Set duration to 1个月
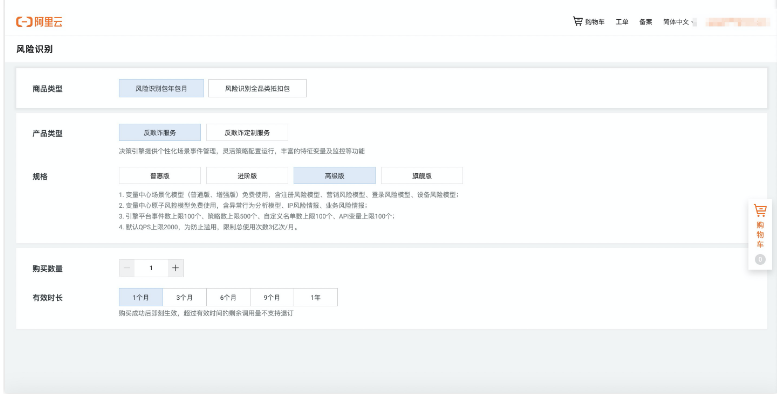The width and height of the screenshot is (777, 394). pyautogui.click(x=141, y=297)
